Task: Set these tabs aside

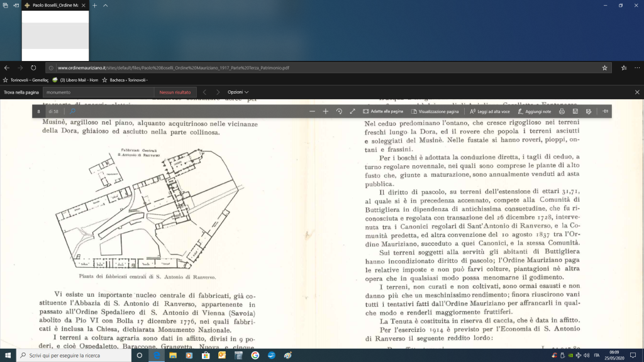Action: point(16,5)
